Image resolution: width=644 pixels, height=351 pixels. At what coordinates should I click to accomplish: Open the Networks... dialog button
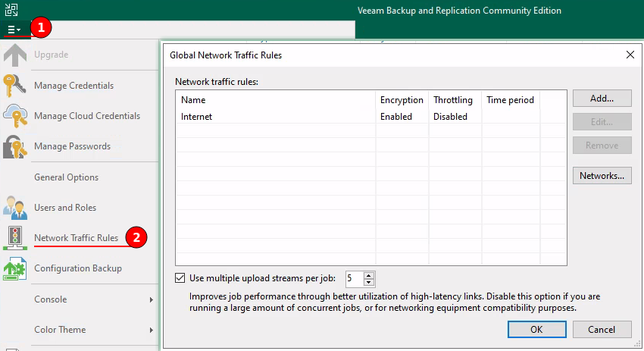pyautogui.click(x=602, y=176)
